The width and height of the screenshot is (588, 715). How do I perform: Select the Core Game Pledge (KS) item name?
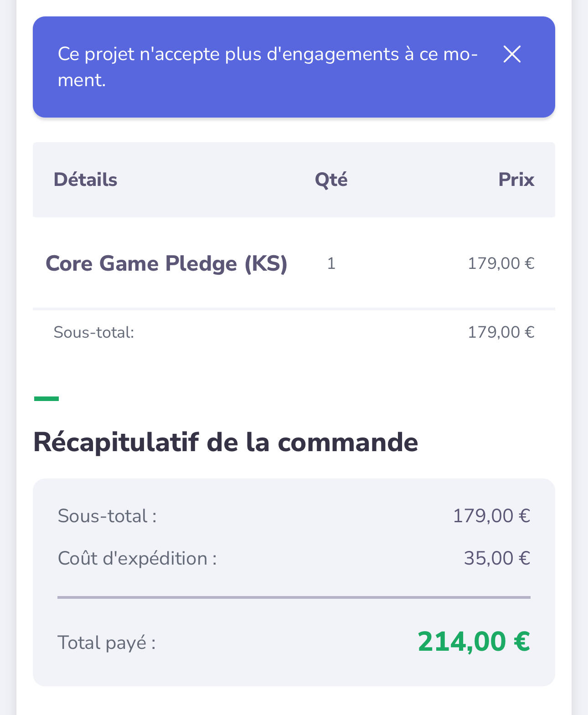click(x=166, y=263)
